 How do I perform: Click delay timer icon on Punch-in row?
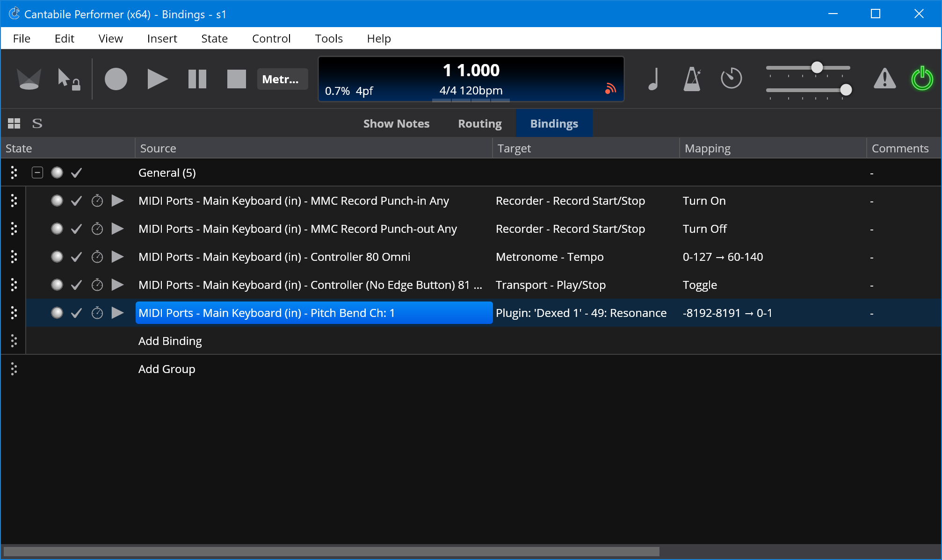97,201
